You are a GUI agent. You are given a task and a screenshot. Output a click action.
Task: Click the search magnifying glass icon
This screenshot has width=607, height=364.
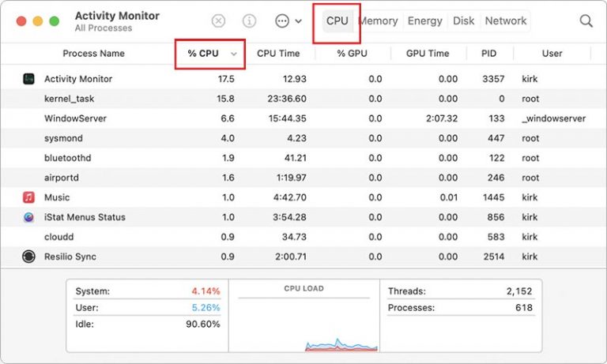coord(586,21)
